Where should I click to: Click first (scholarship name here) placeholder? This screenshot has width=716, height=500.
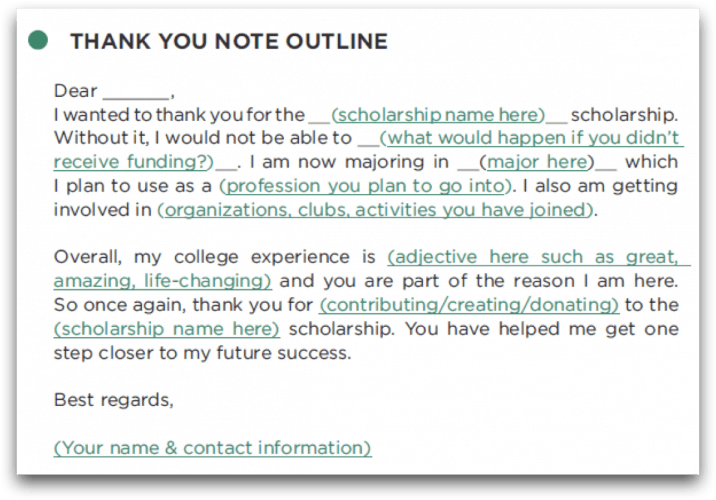(438, 115)
